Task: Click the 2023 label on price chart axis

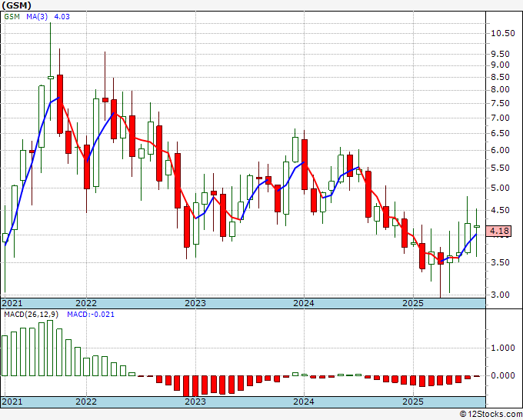Action: pyautogui.click(x=195, y=303)
